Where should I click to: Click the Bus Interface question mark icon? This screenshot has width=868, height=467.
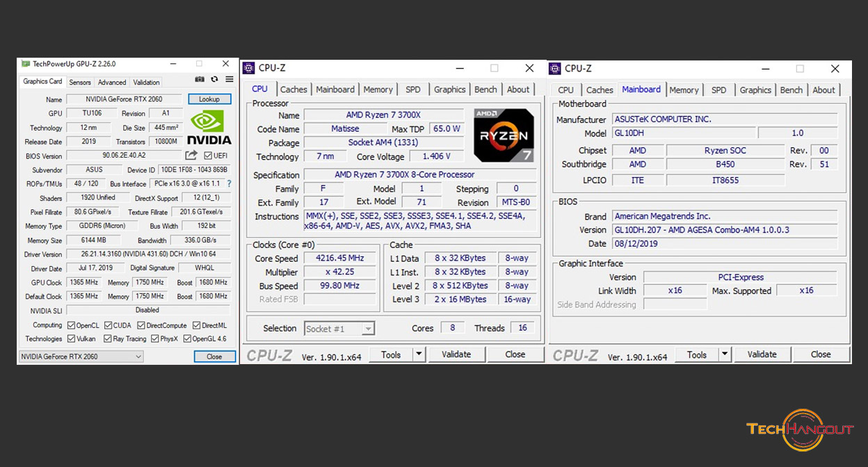(x=229, y=183)
